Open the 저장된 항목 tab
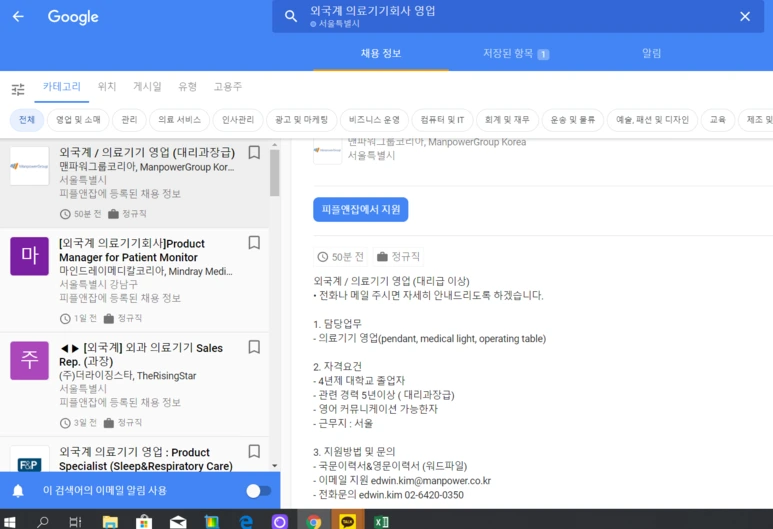Screen dimensions: 773x529 click(x=516, y=53)
